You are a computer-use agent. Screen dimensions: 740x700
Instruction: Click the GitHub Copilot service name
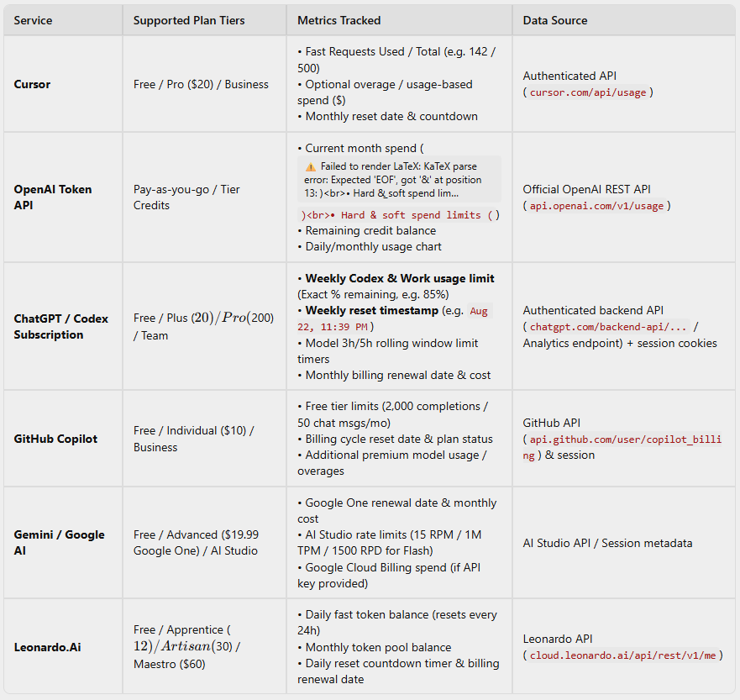(x=55, y=439)
